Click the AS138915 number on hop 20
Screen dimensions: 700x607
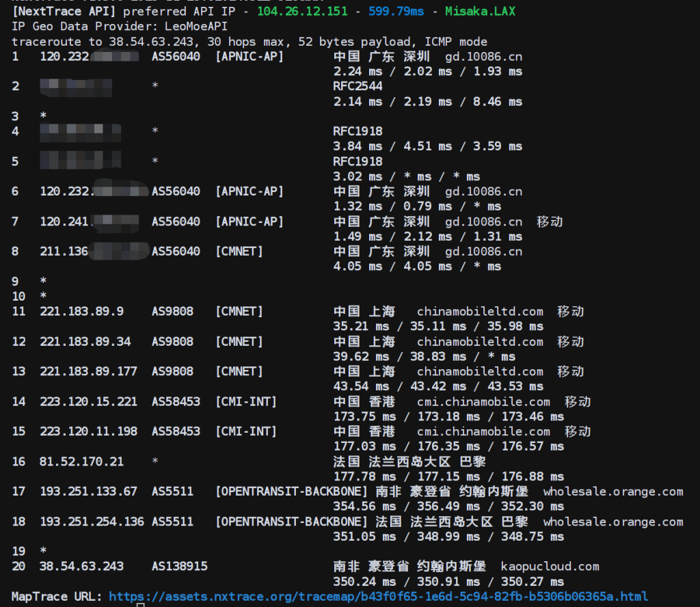180,567
